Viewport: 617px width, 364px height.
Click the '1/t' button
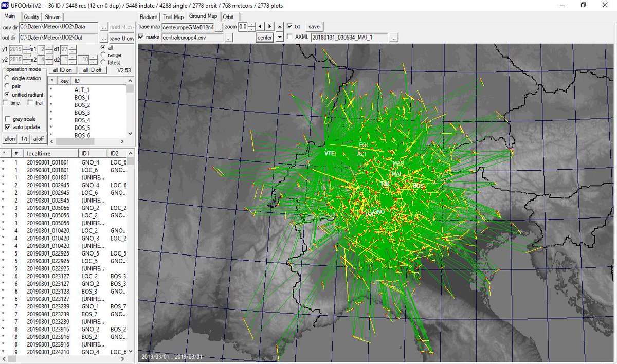pos(24,139)
